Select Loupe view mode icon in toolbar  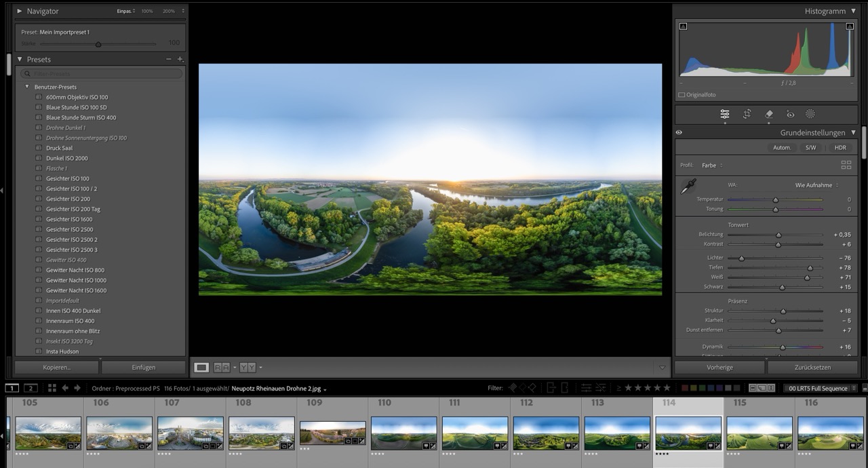(x=201, y=367)
